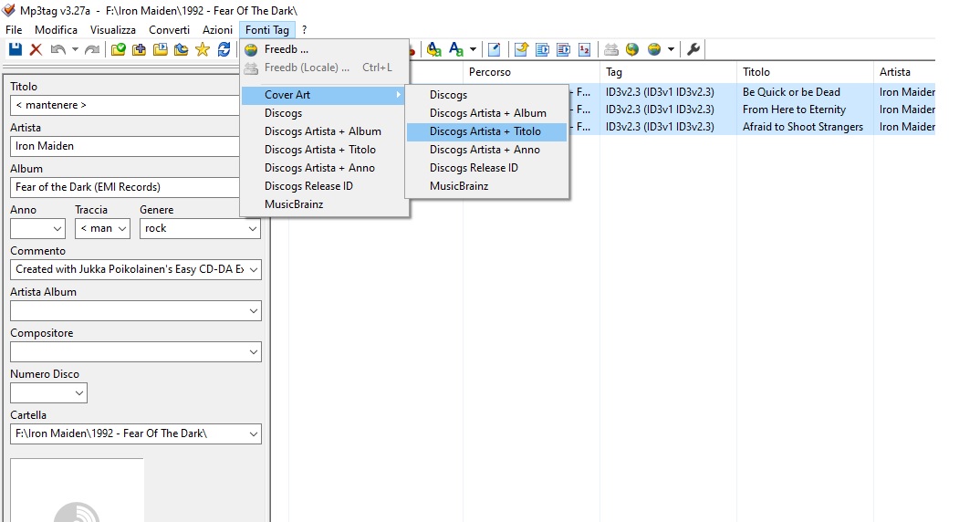The height and width of the screenshot is (522, 980).
Task: Click the Artista column header
Action: 905,72
